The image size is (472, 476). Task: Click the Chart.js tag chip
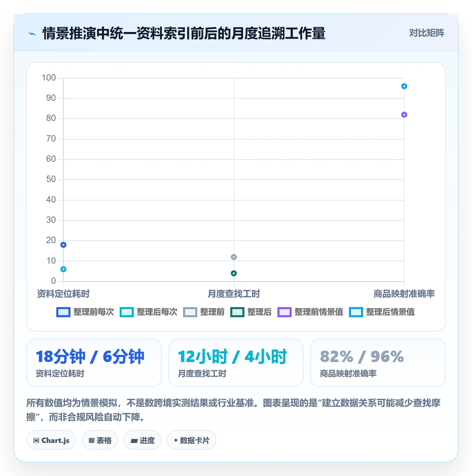click(51, 440)
